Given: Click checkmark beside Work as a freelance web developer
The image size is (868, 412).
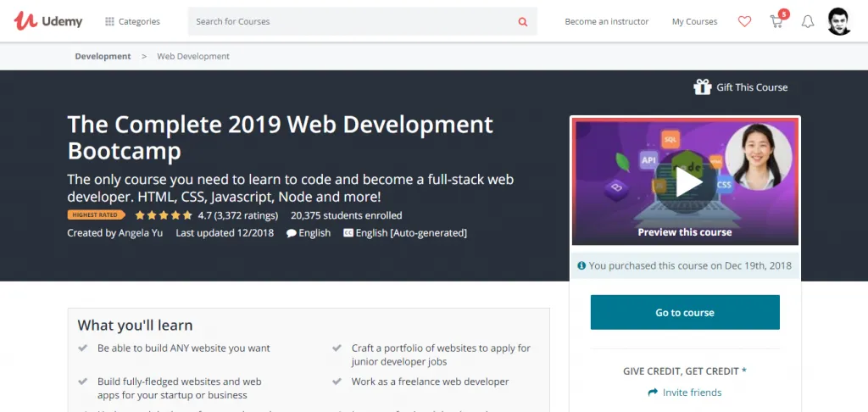Looking at the screenshot, I should [337, 381].
